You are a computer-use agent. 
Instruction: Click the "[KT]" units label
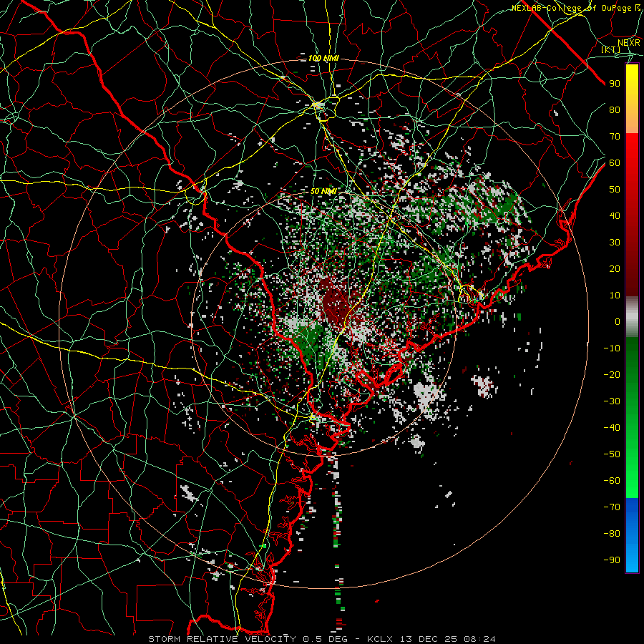tap(611, 49)
